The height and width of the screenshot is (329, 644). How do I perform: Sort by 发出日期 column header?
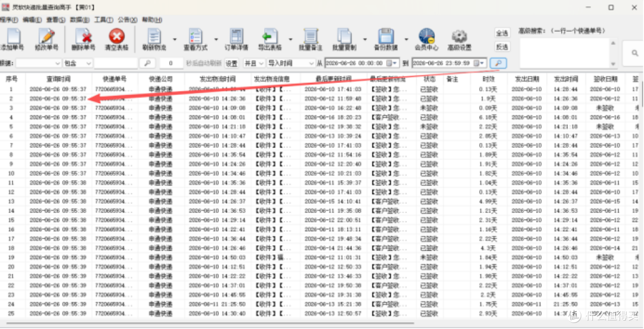pos(528,79)
